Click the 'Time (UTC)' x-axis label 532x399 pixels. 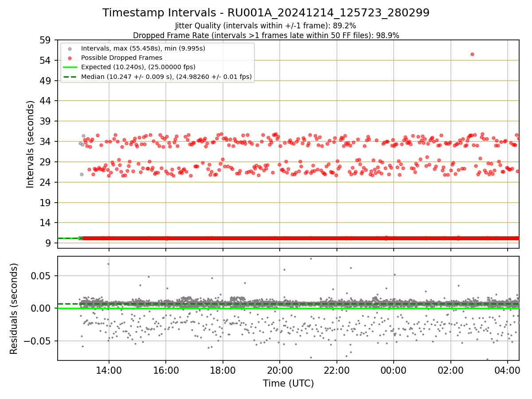(288, 383)
